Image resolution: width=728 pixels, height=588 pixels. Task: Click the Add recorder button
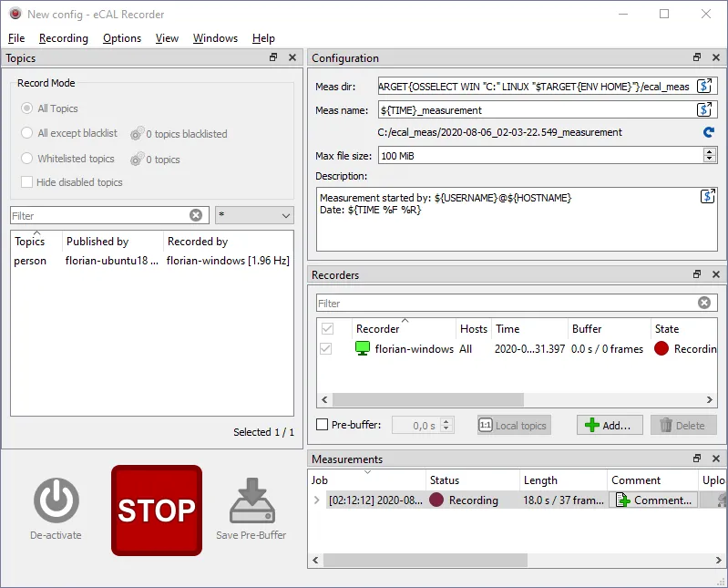point(610,426)
